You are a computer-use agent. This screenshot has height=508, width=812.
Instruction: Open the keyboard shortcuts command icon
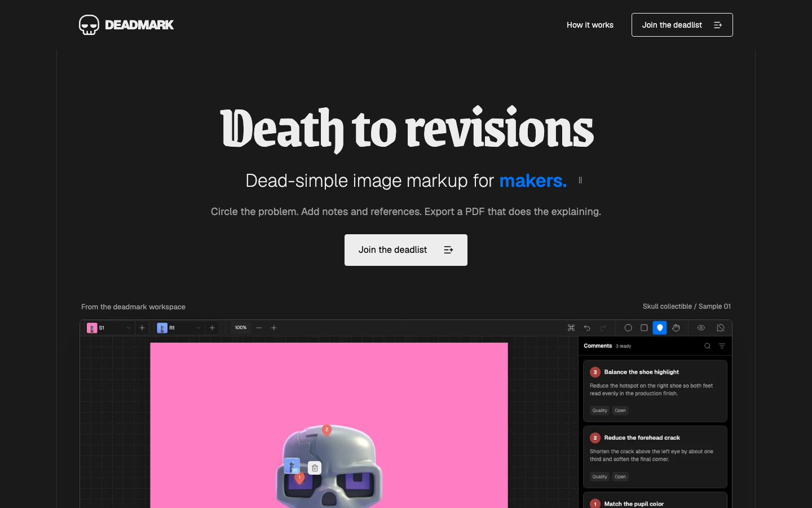pyautogui.click(x=571, y=328)
